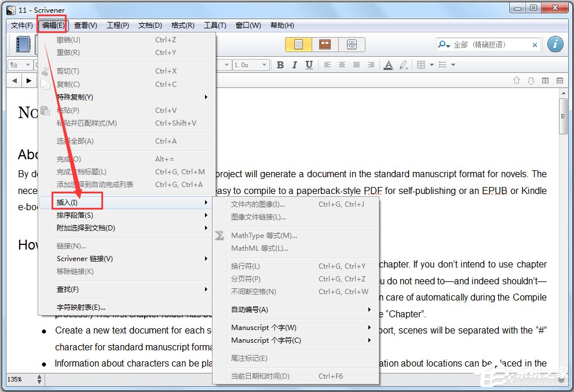
Task: Toggle vertical split editor icon
Action: click(546, 80)
